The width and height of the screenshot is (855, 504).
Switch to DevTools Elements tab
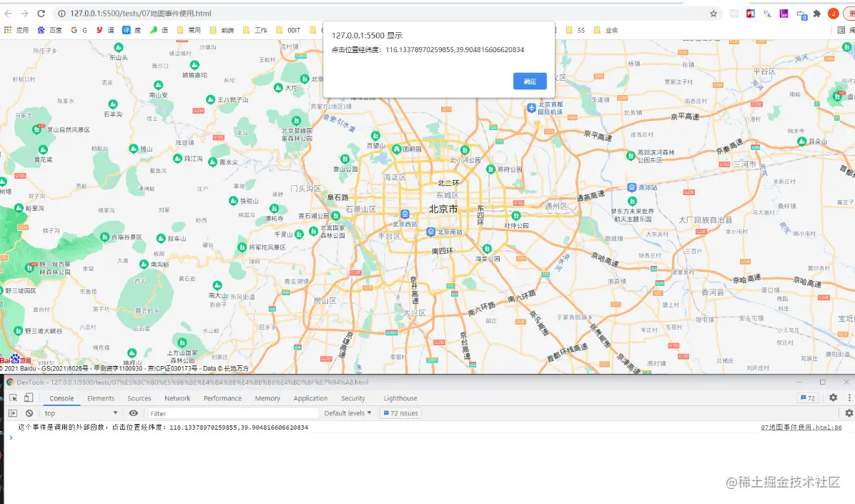click(101, 398)
